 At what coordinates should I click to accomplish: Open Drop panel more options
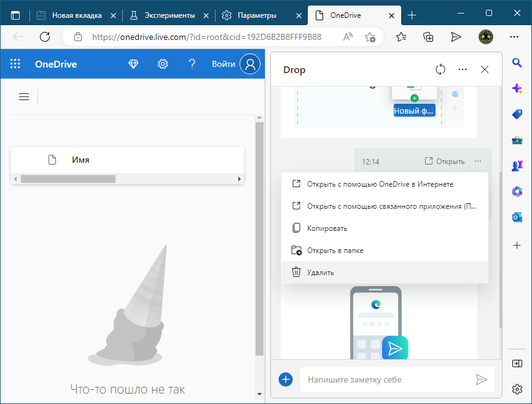point(463,69)
